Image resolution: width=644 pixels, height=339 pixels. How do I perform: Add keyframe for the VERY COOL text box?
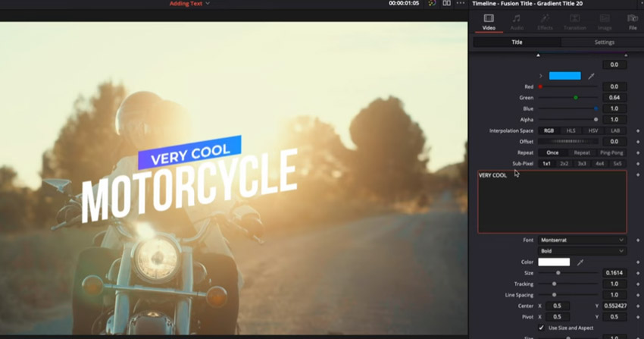[x=638, y=174]
